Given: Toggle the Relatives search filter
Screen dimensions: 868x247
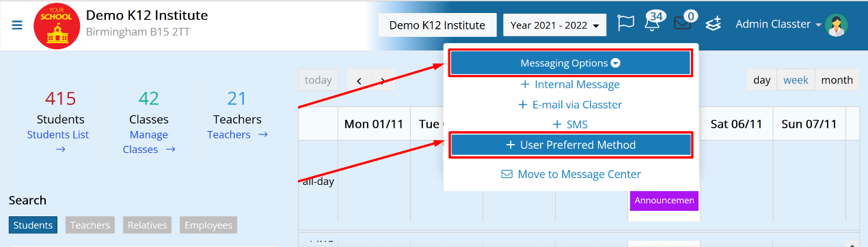Looking at the screenshot, I should point(148,225).
